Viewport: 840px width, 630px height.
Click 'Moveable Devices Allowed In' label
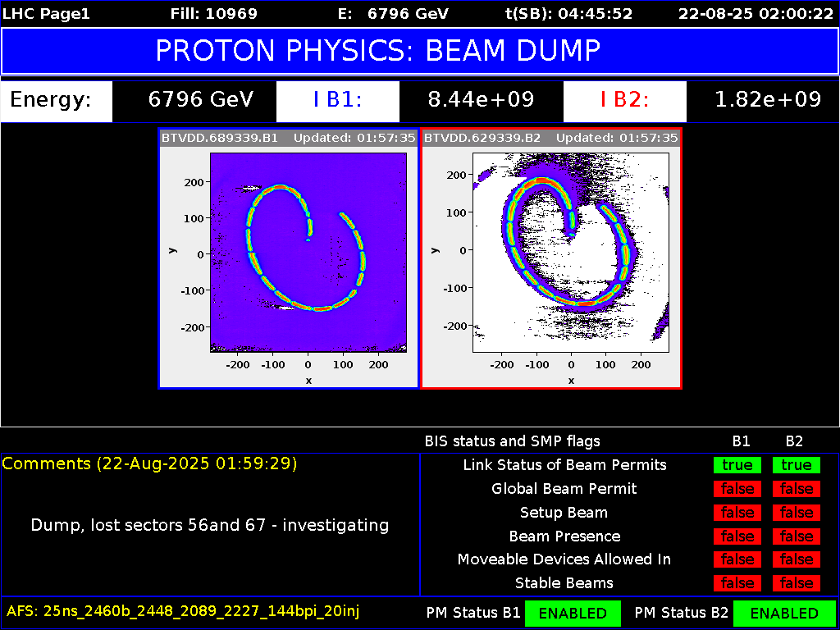[x=564, y=559]
